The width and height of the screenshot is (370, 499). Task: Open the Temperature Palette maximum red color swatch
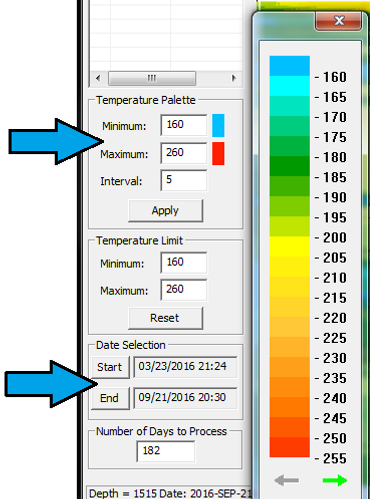point(218,153)
